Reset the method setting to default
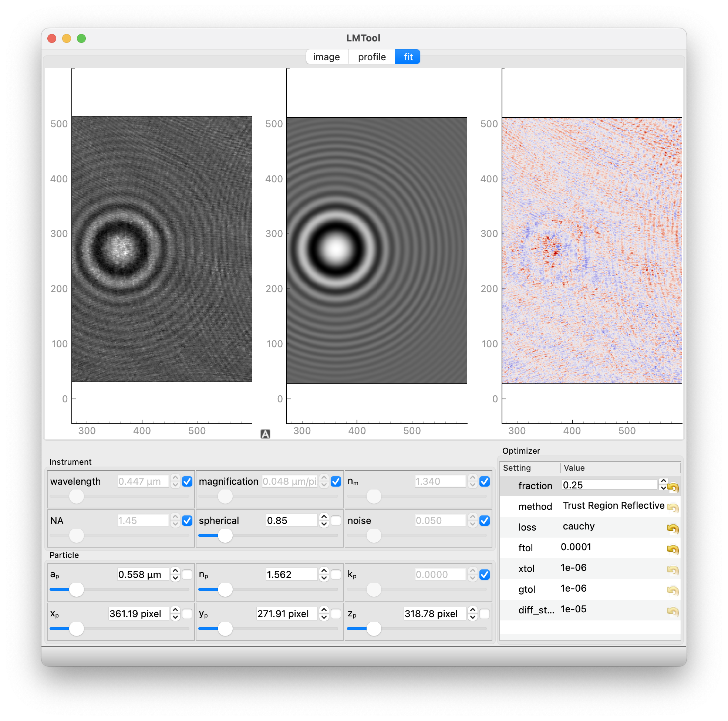728x721 pixels. (673, 508)
